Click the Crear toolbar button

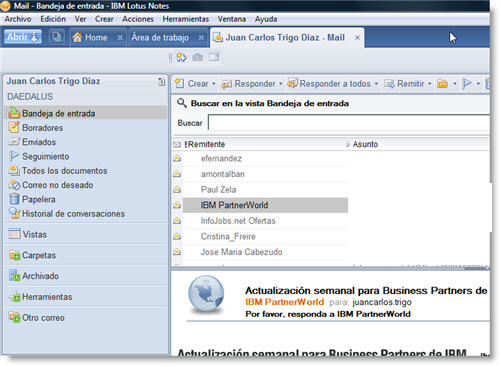pos(192,84)
